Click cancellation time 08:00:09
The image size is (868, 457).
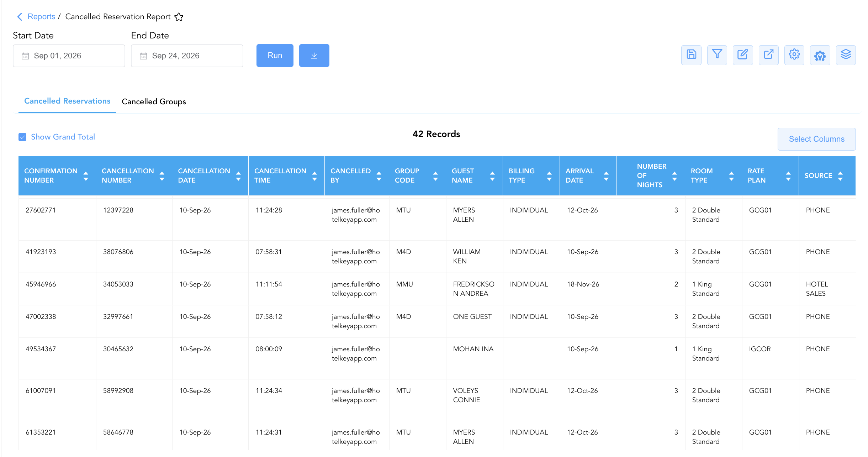coord(269,349)
